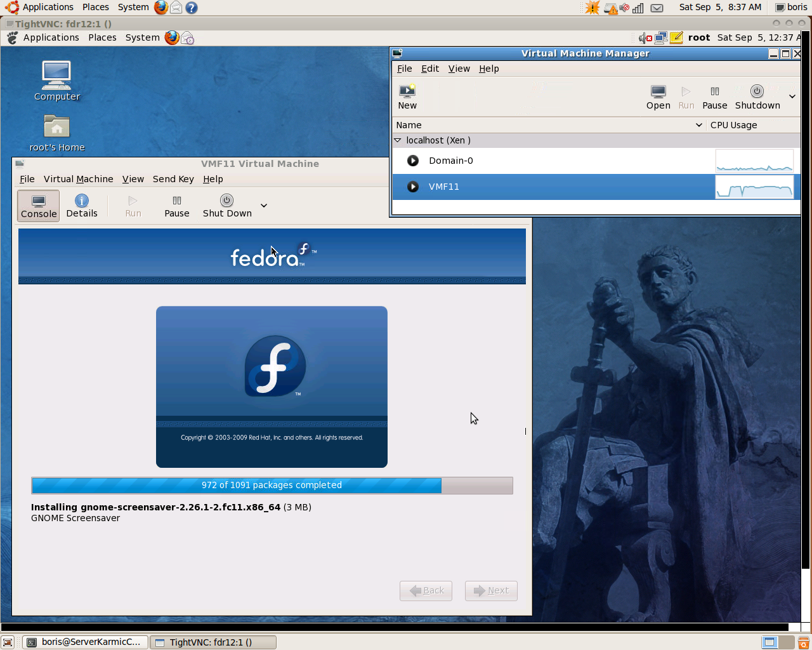This screenshot has width=812, height=650.
Task: Open the orange starburst alert tray icon
Action: pos(592,8)
